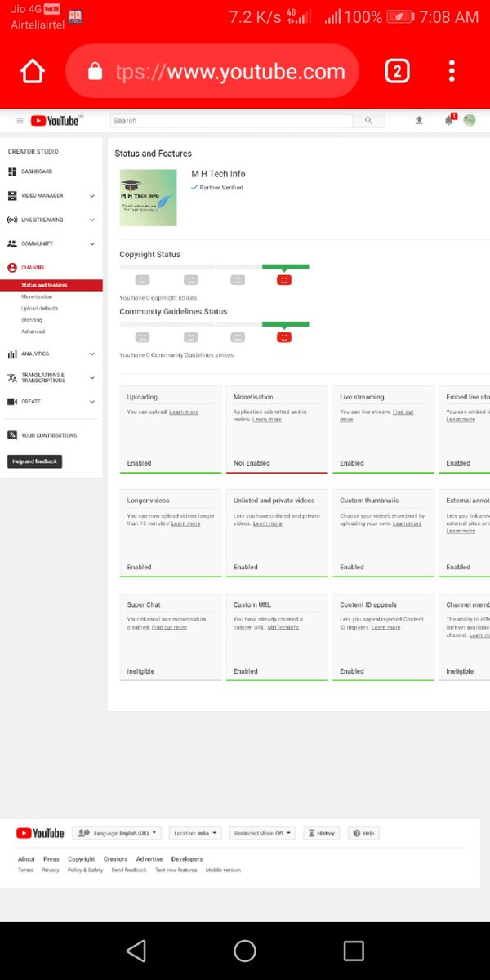Viewport: 490px width, 980px height.
Task: Click Learn more under Monetisation
Action: (x=267, y=420)
